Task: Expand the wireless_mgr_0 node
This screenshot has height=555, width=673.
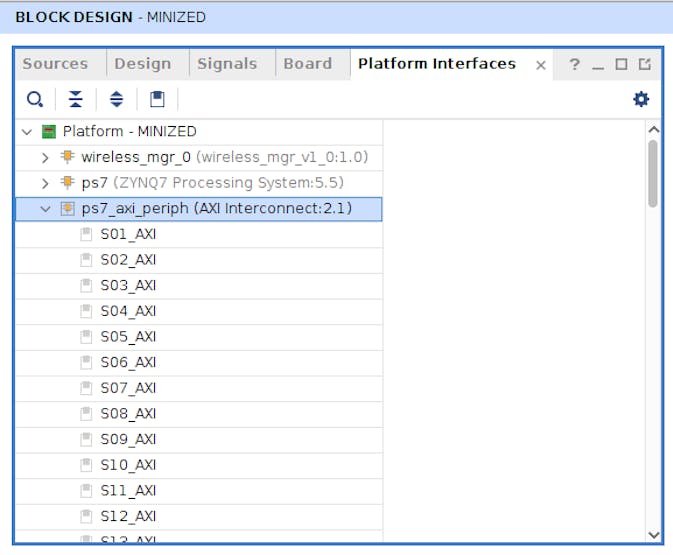Action: pos(45,158)
